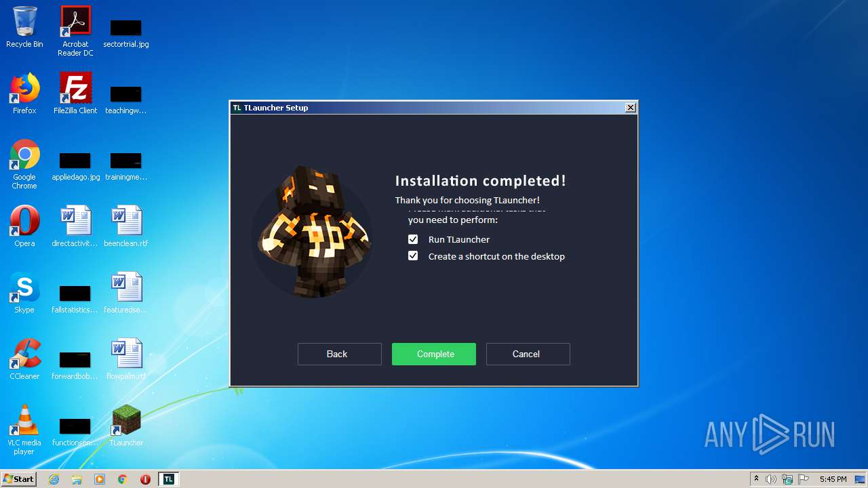
Task: Select the CCleaner desktop shortcut
Action: [24, 360]
